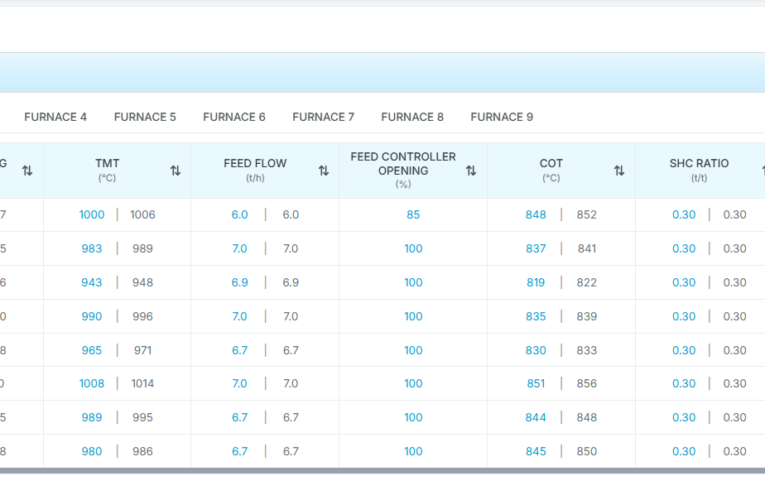Click TMT value 989 in blue

(92, 417)
